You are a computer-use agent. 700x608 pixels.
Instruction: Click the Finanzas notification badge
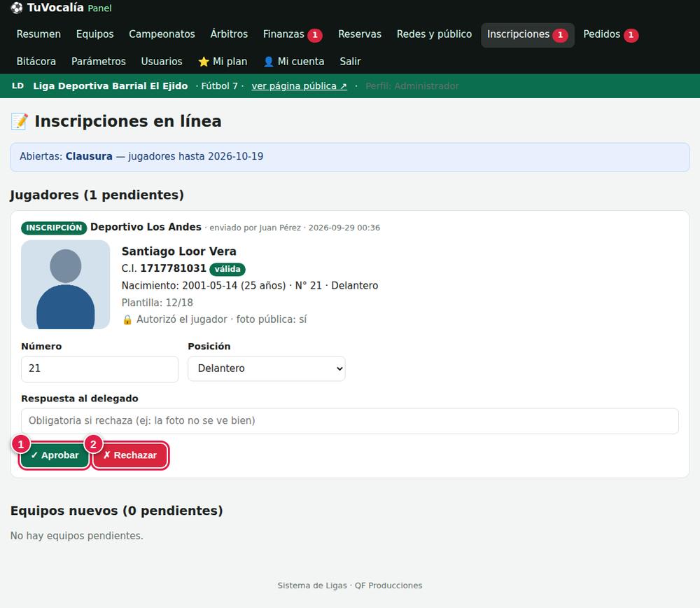315,35
